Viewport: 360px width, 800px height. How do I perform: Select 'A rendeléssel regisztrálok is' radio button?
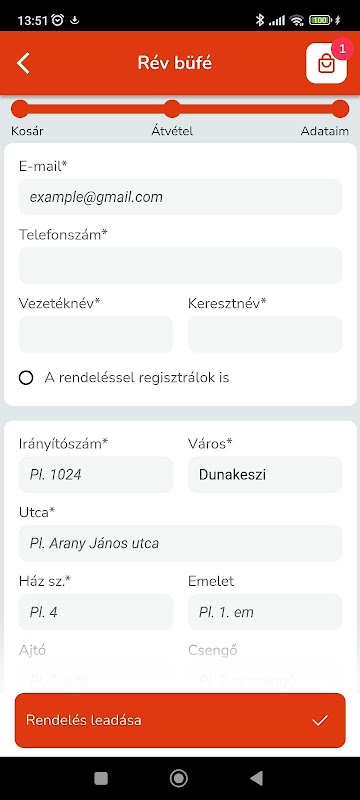point(26,378)
